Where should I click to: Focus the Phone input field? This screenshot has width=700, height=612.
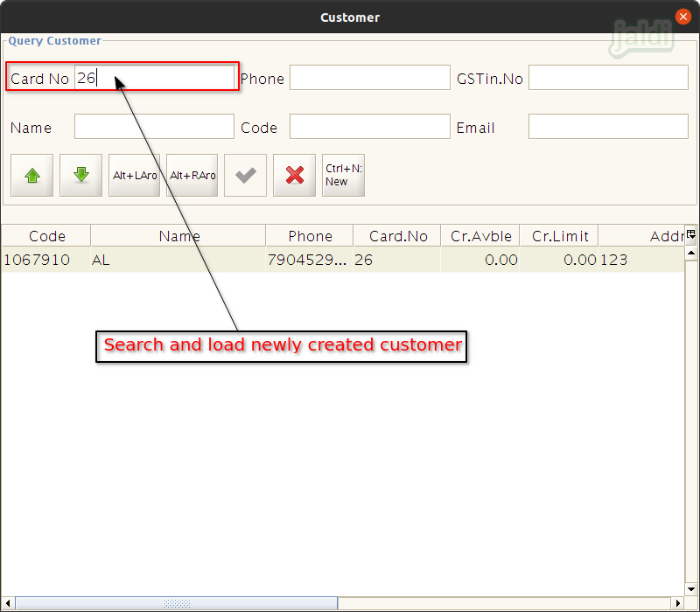tap(369, 78)
